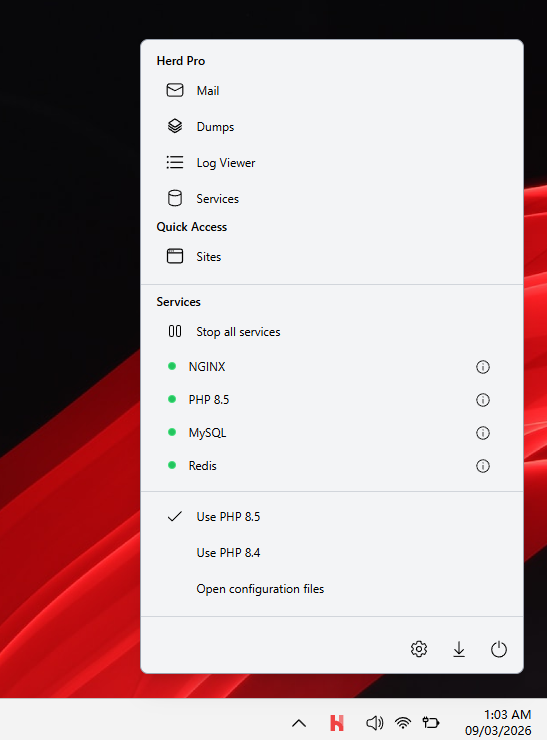Image resolution: width=547 pixels, height=740 pixels.
Task: Click the NGINX green status dot
Action: click(x=172, y=366)
